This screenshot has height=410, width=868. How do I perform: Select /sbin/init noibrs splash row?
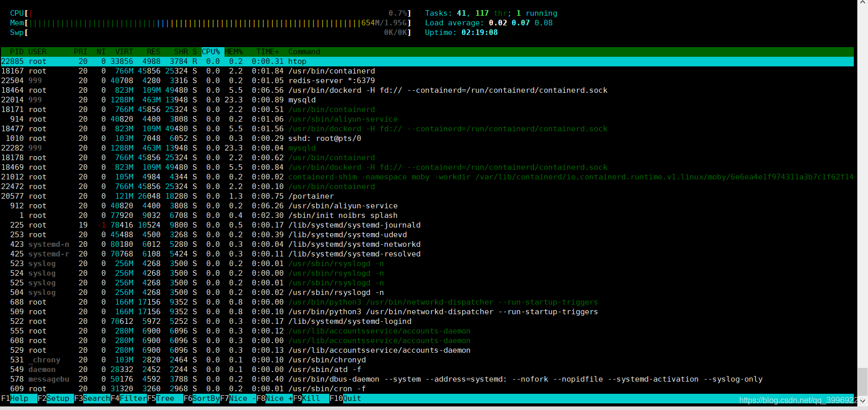point(427,215)
